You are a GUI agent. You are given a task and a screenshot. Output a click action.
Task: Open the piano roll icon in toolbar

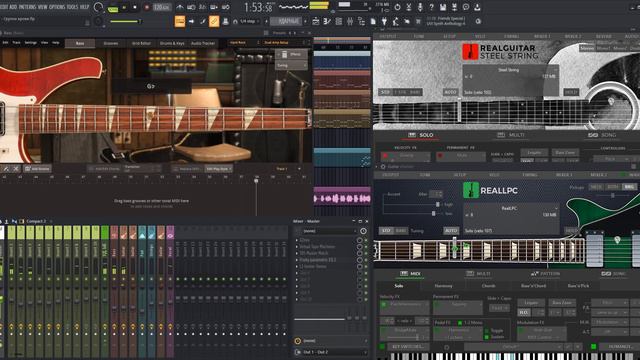coord(327,21)
